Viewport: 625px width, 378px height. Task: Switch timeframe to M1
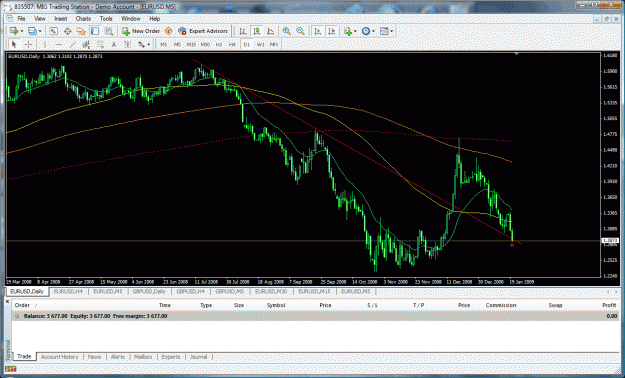coord(163,44)
